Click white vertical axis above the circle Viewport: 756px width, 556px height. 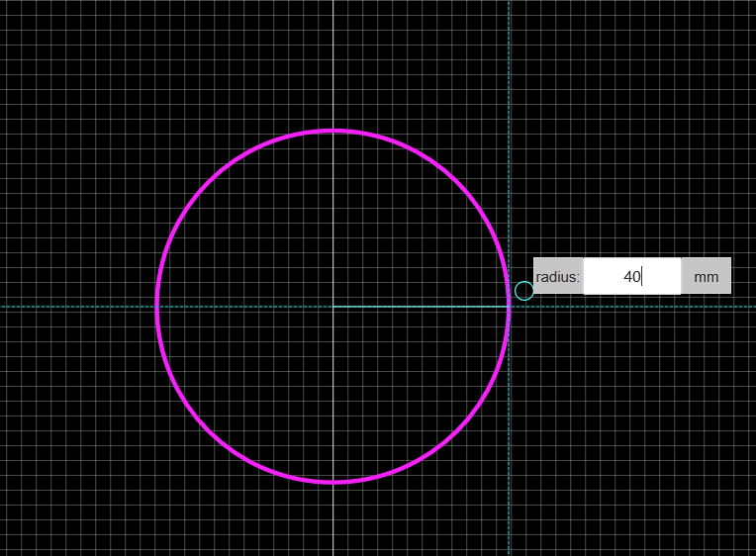coord(333,59)
